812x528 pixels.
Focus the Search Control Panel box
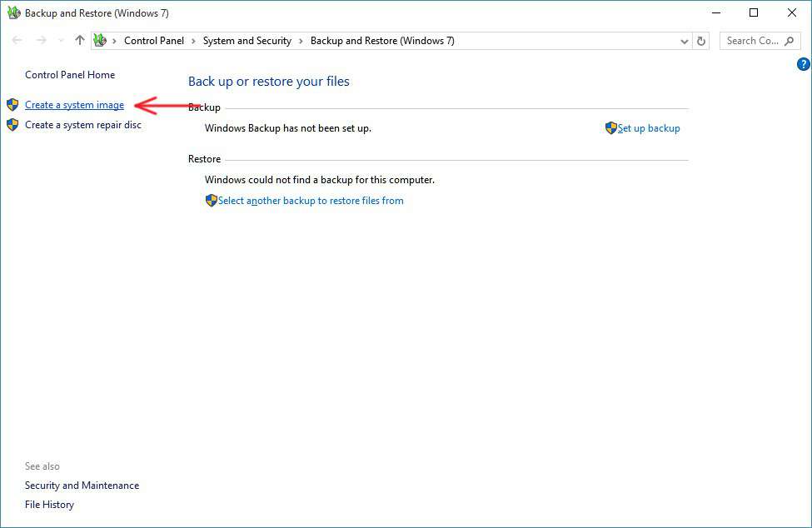click(760, 41)
